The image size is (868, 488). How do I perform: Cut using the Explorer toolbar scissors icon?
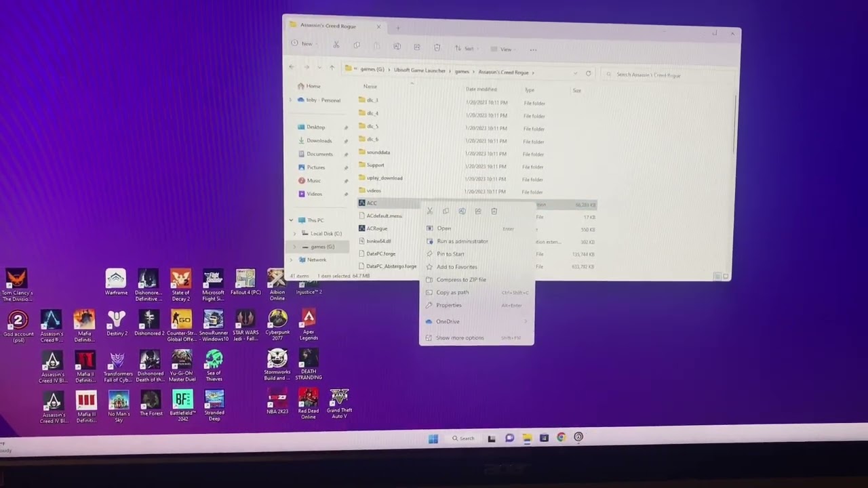coord(336,45)
